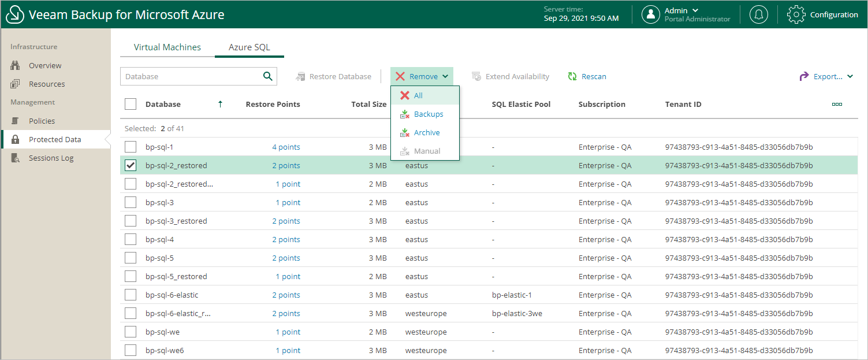Expand the Admin account dropdown arrow
868x360 pixels.
point(695,10)
